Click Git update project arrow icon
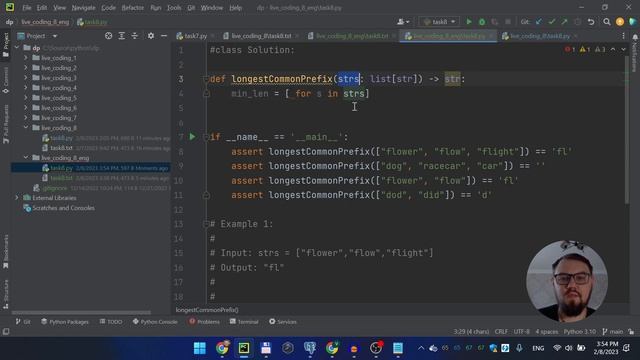The width and height of the screenshot is (640, 360). pos(539,22)
